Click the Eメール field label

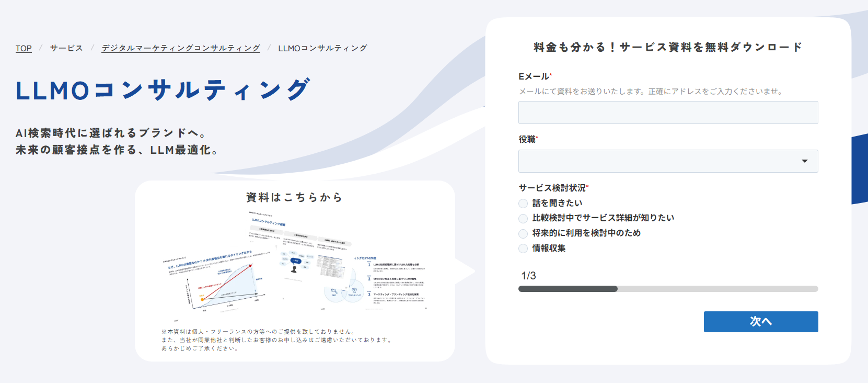tap(535, 76)
